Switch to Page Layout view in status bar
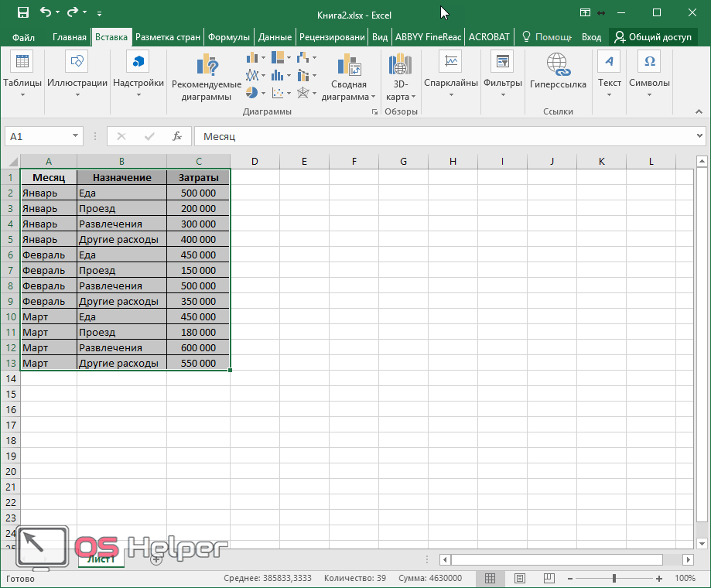711x588 pixels. [x=520, y=578]
